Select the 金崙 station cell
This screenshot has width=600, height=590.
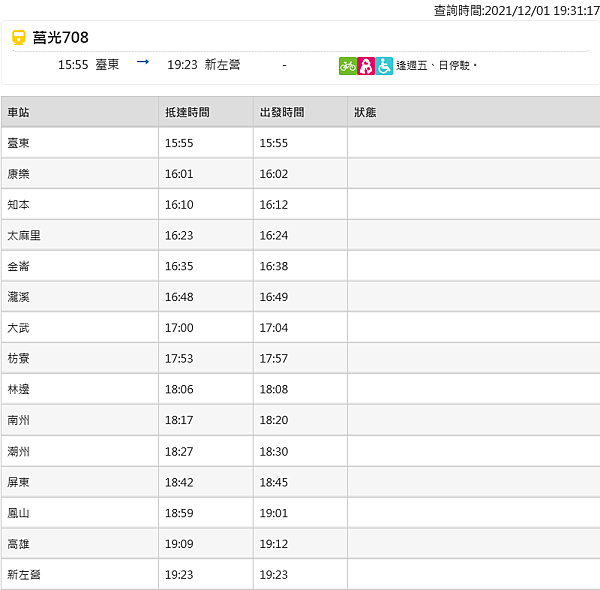click(80, 266)
